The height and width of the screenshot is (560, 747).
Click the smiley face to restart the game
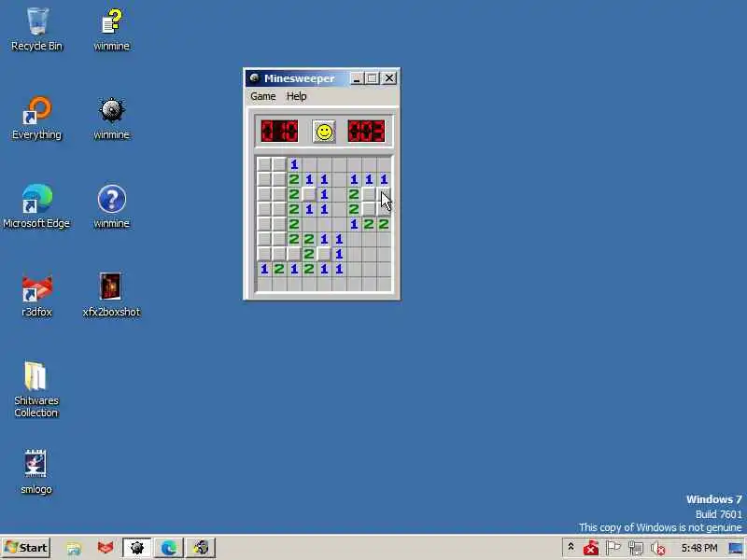[x=324, y=132]
